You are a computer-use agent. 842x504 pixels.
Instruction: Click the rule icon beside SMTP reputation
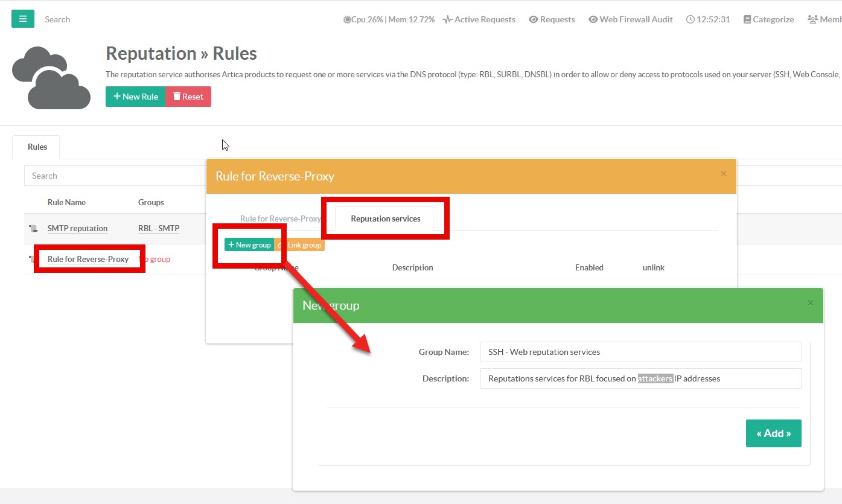(34, 229)
